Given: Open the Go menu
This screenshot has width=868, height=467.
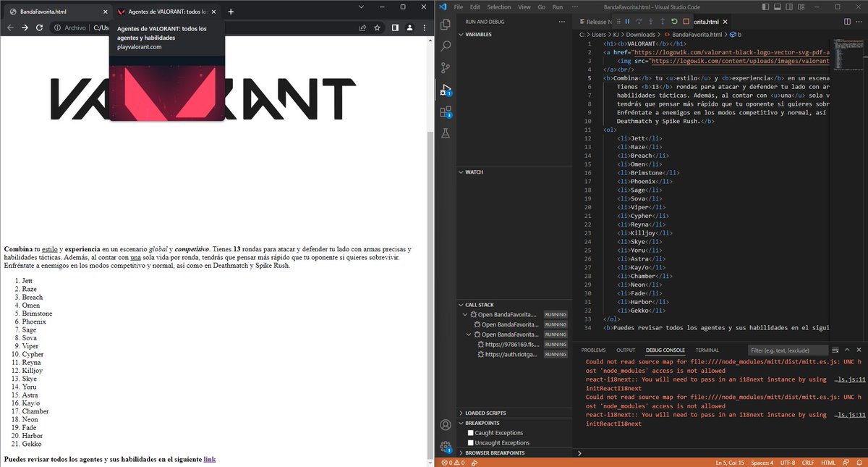Looking at the screenshot, I should coord(542,7).
